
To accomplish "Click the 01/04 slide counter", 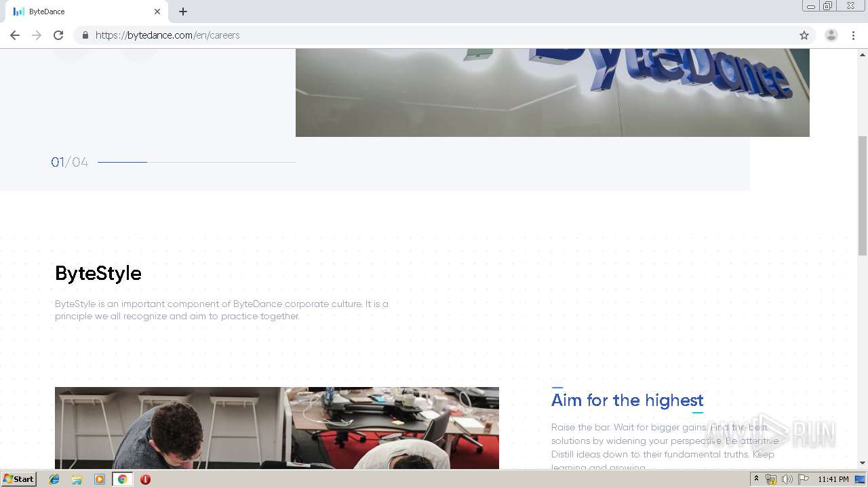I will click(x=70, y=162).
